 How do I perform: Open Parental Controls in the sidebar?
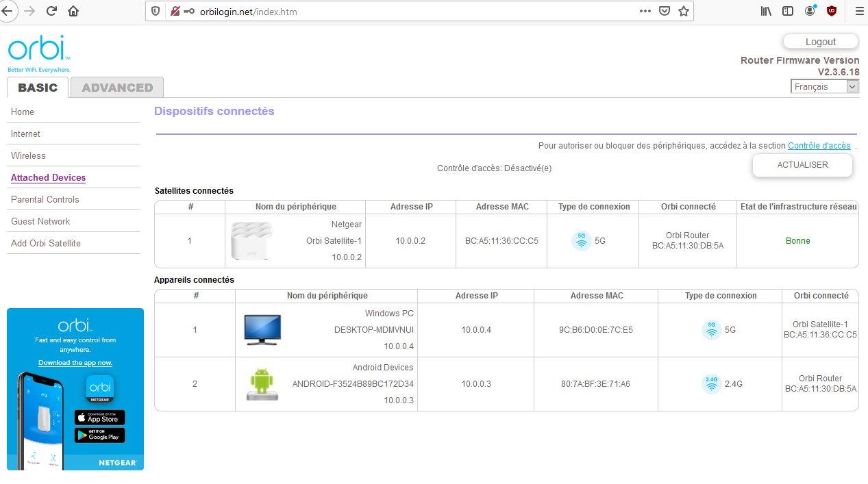pos(45,199)
